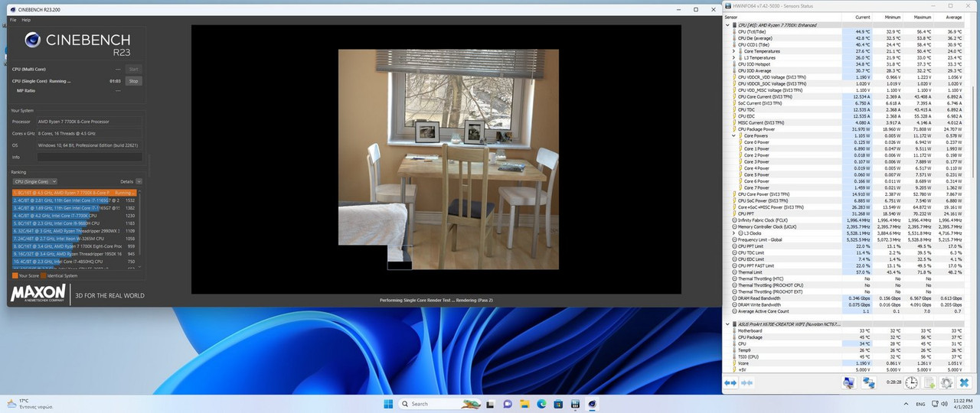
Task: Click the Sensor column header
Action: click(x=781, y=17)
